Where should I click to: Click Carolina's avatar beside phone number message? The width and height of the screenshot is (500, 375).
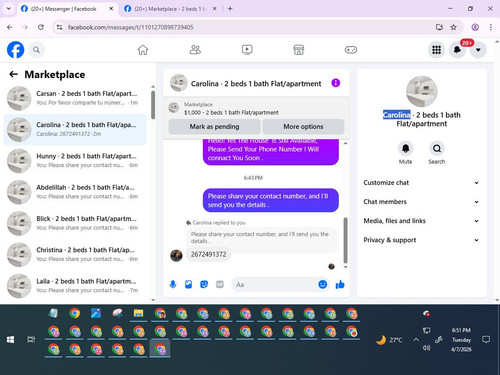[176, 256]
